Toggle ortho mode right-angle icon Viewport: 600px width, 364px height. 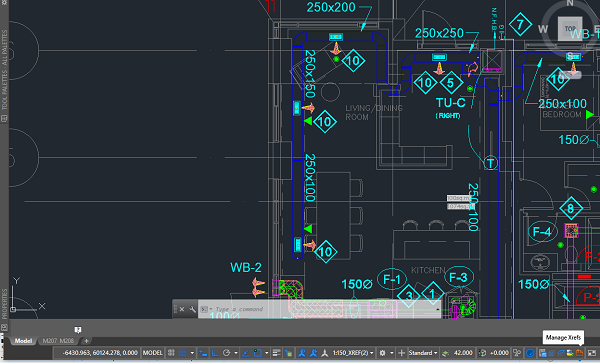tap(215, 353)
